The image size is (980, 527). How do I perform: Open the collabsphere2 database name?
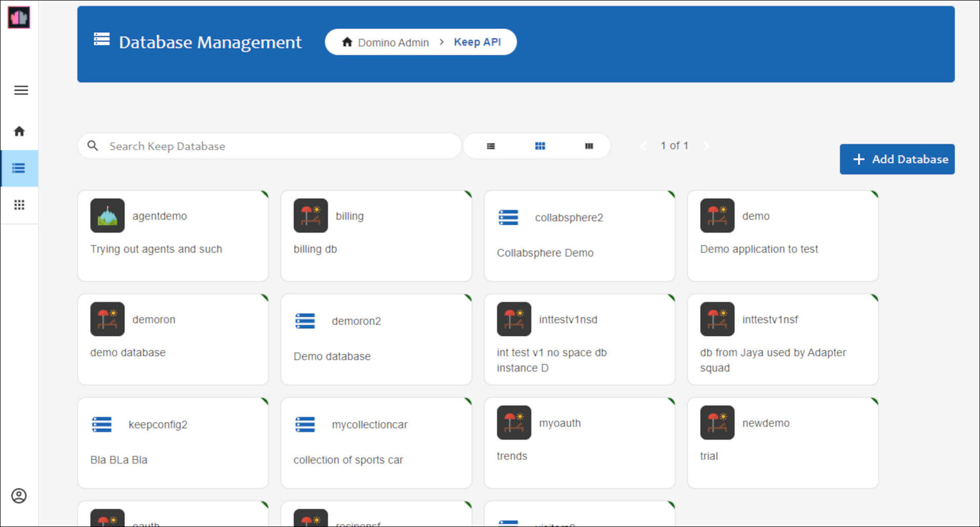[x=569, y=218]
